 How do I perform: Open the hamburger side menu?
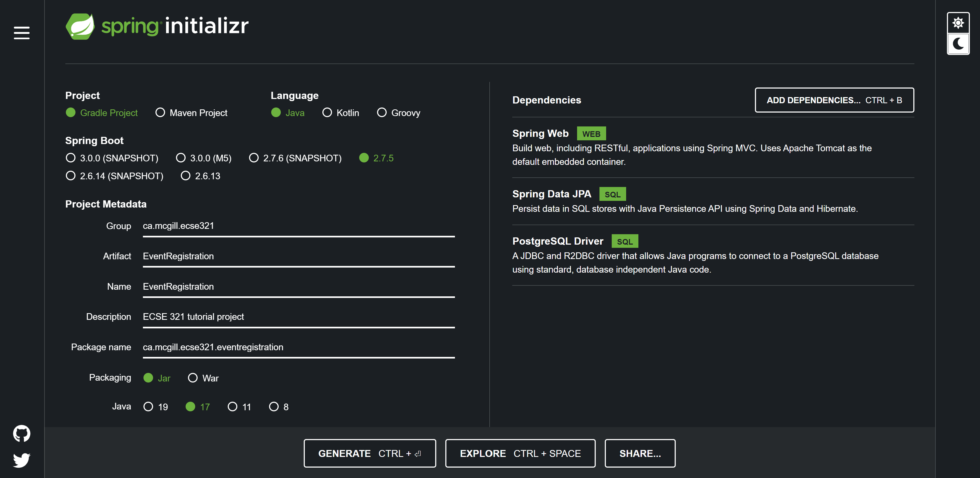21,33
